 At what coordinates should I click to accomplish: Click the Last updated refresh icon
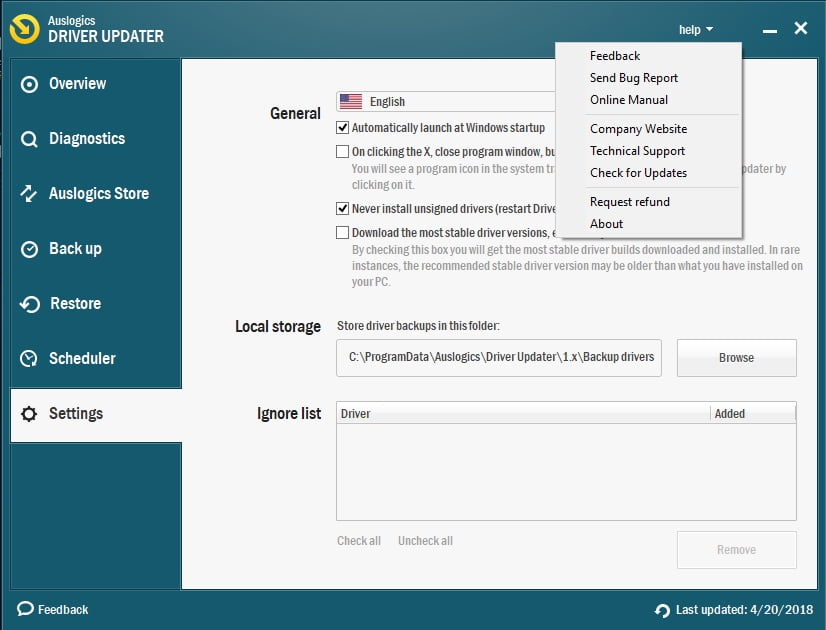pyautogui.click(x=662, y=610)
